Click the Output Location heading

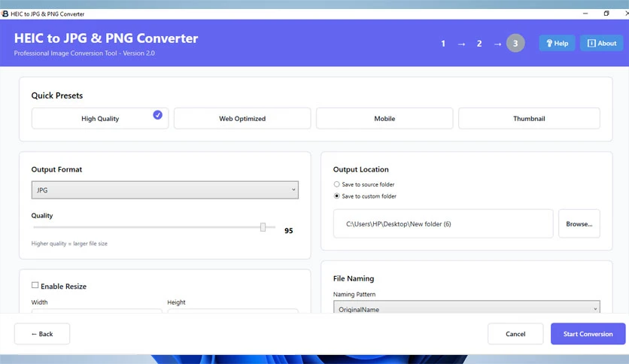coord(360,169)
